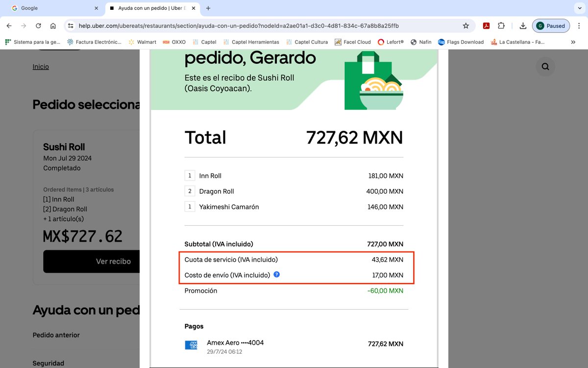
Task: Go back to previous page
Action: (x=9, y=26)
